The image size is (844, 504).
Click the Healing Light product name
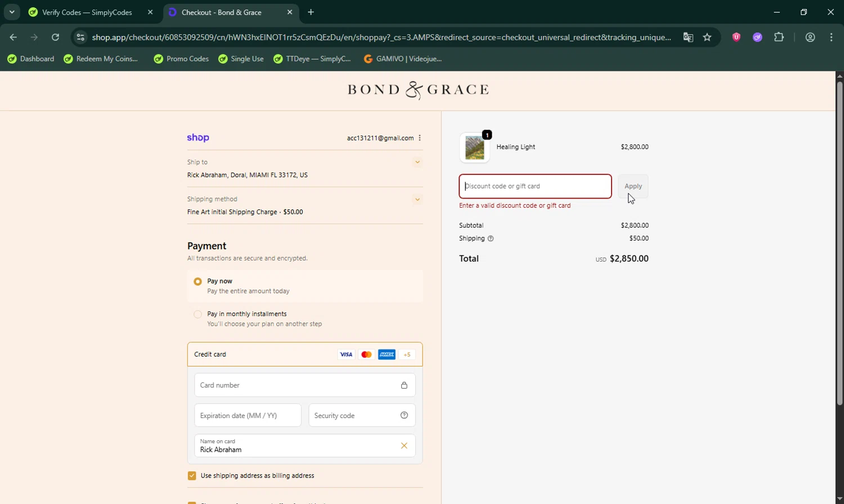tap(515, 147)
